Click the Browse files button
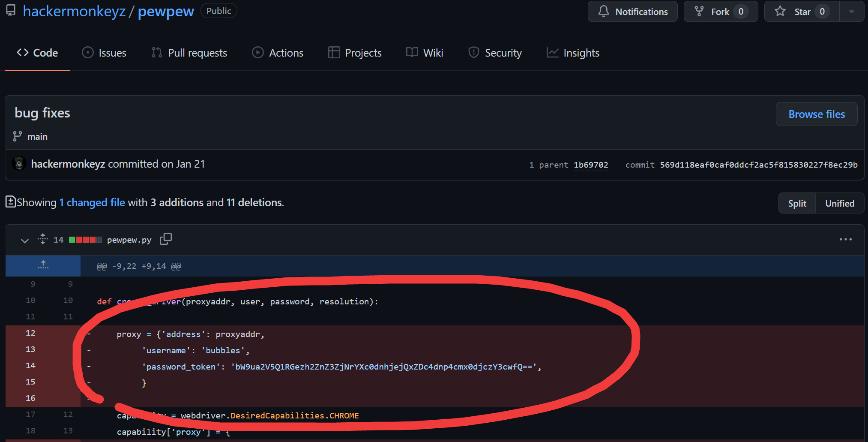 coord(816,114)
